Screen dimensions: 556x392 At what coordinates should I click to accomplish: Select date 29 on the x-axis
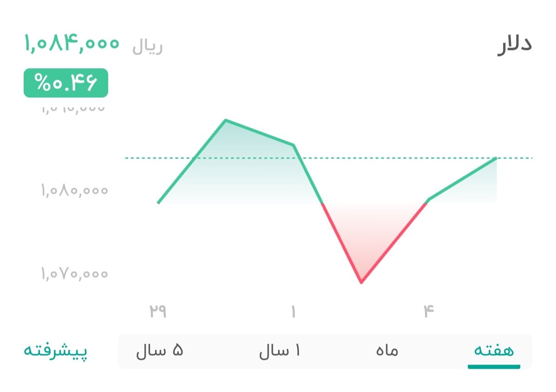(158, 311)
